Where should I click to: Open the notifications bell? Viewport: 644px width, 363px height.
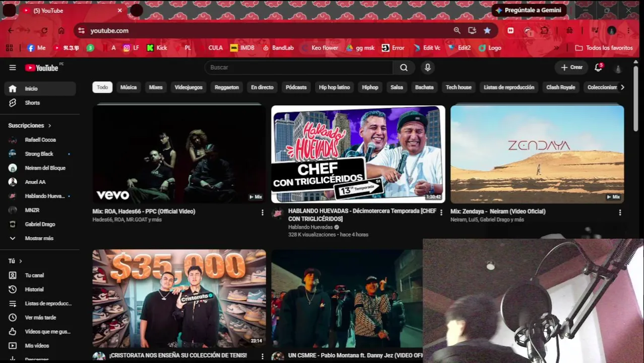click(598, 68)
